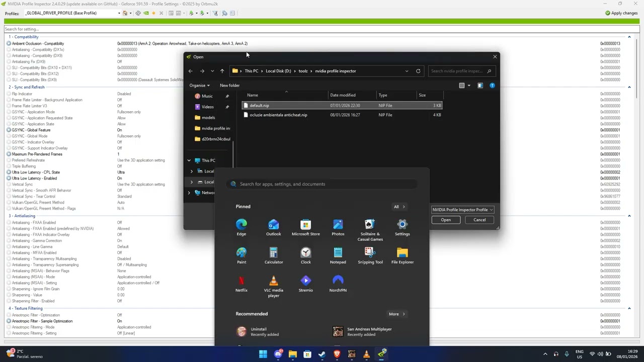Viewport: 644px width, 362px height.
Task: Open the Calculator app
Action: pos(274,255)
